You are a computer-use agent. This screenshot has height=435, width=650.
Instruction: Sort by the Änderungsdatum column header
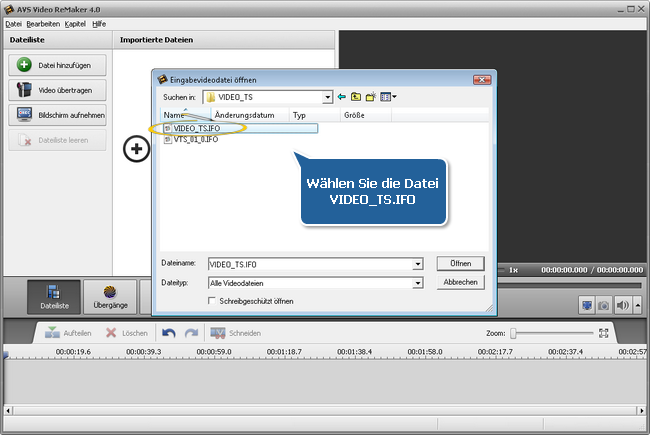(250, 115)
